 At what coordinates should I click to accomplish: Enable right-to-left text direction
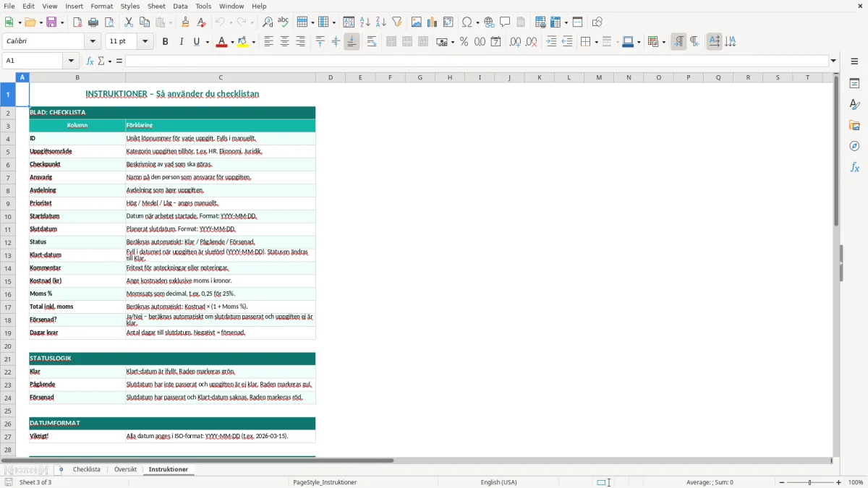tap(694, 42)
